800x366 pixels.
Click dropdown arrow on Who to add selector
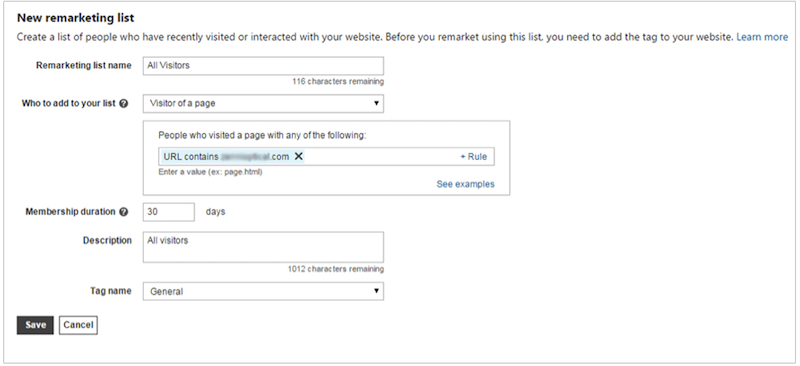tap(376, 103)
